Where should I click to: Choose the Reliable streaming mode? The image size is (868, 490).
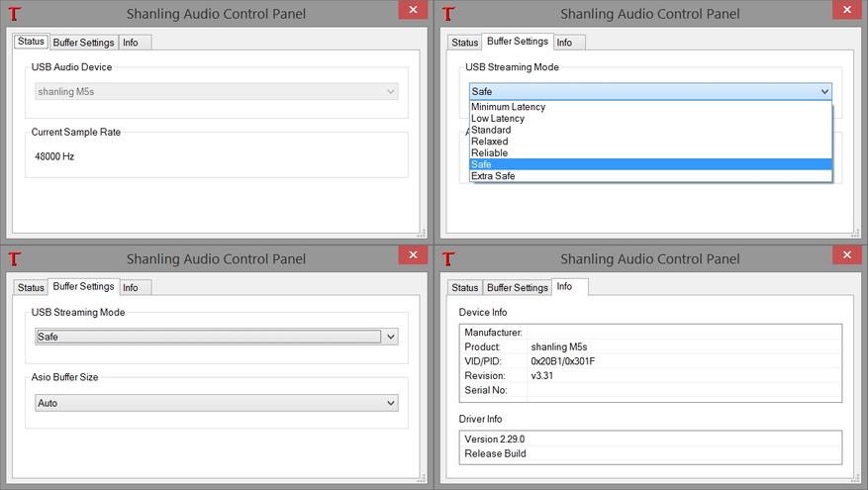coord(489,153)
